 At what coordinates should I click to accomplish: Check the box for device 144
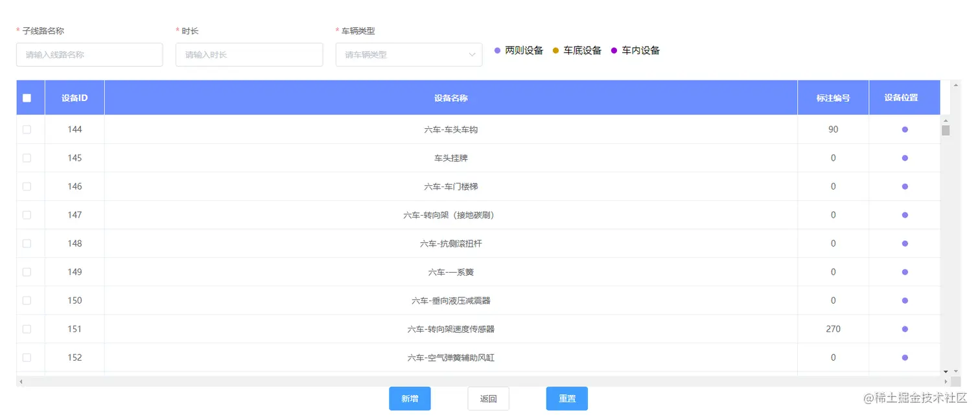click(27, 130)
